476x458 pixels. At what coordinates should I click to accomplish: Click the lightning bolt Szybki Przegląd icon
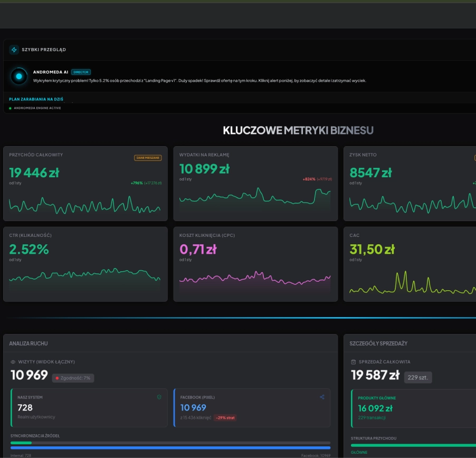click(x=14, y=50)
